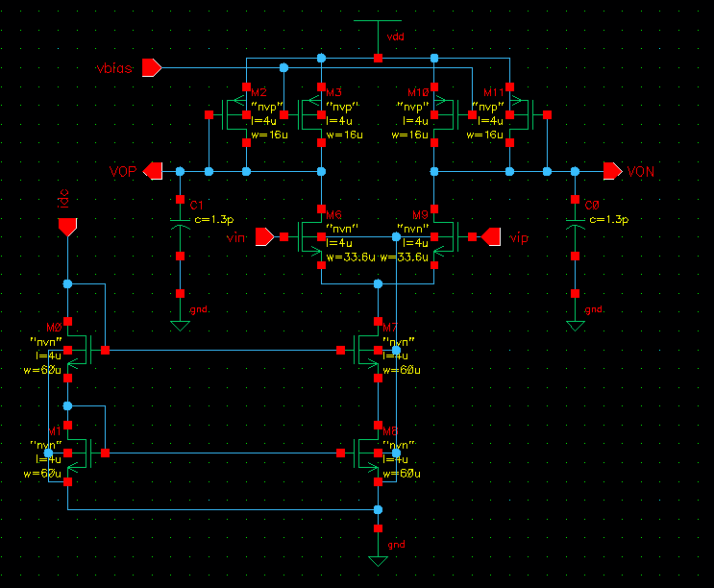Select NMOS transistor M8
The height and width of the screenshot is (588, 714).
tap(366, 453)
